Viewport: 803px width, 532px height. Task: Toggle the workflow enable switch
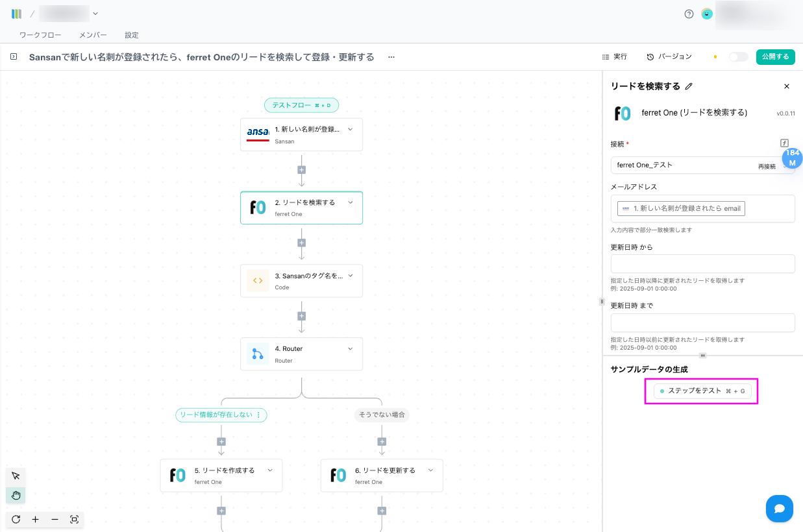point(738,57)
